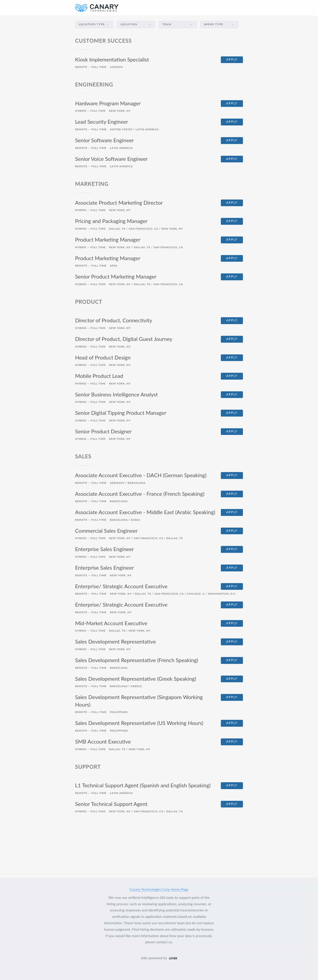Apply for Associate Product Marketing Director
The height and width of the screenshot is (980, 318).
(x=232, y=203)
